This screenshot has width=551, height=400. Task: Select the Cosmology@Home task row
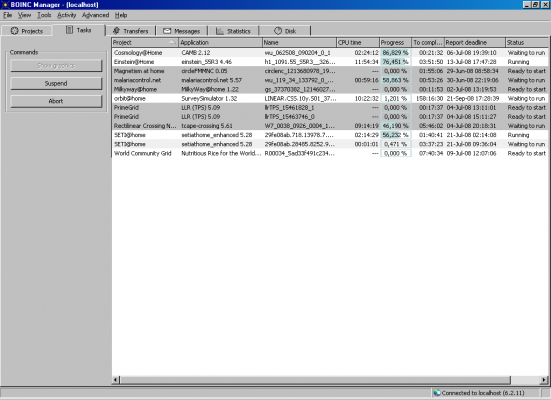pos(330,53)
